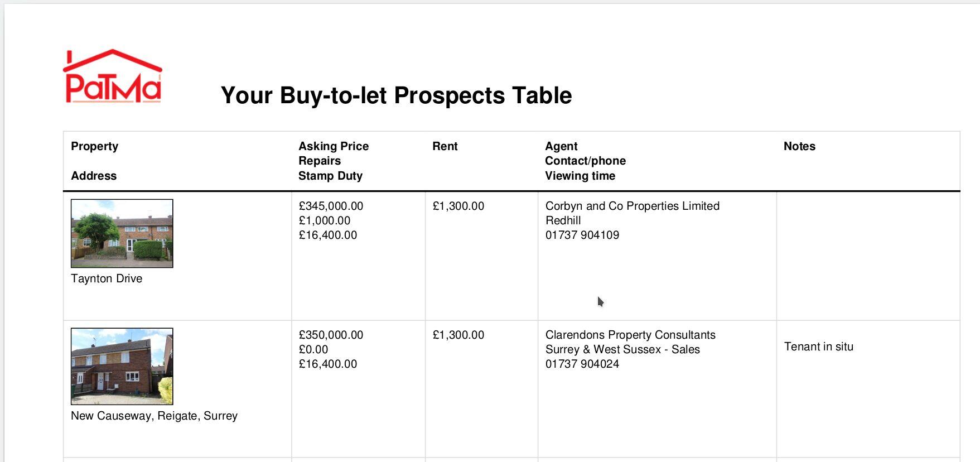Click Clarendons Property Consultants agent name
980x462 pixels.
(630, 335)
